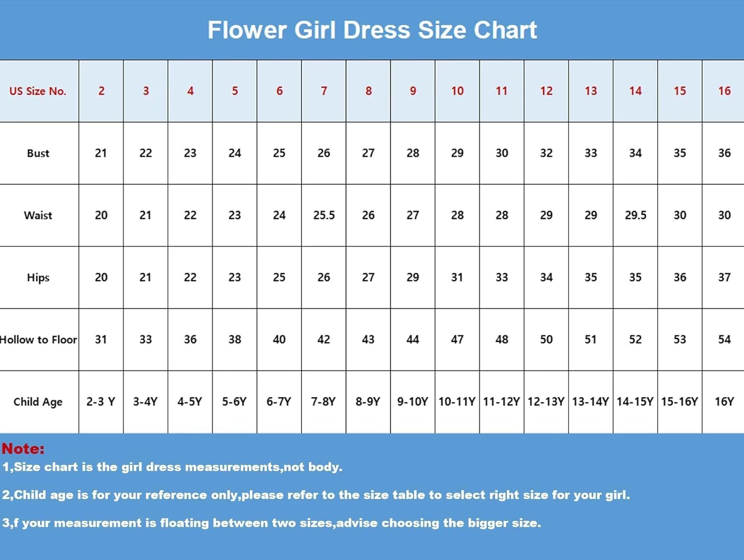Click the 25.5 waist value cell
Viewport: 744px width, 560px height.
(324, 215)
